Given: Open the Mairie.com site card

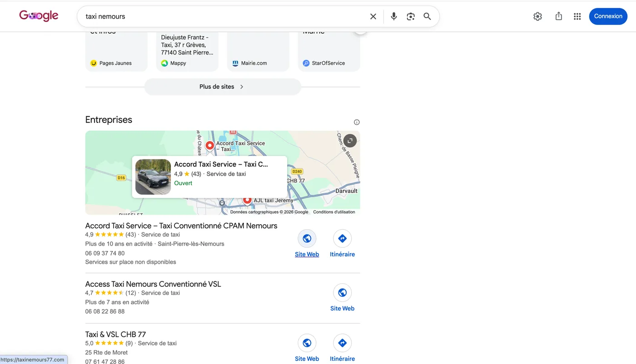Looking at the screenshot, I should click(258, 51).
